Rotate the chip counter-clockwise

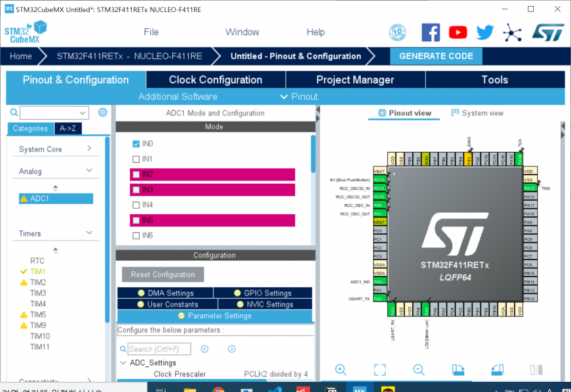[497, 370]
